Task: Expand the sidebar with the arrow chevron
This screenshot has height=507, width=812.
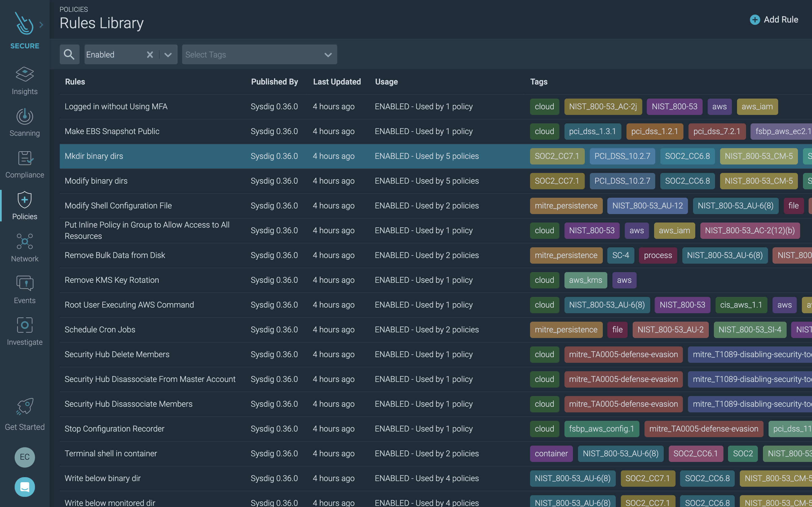Action: [x=41, y=24]
